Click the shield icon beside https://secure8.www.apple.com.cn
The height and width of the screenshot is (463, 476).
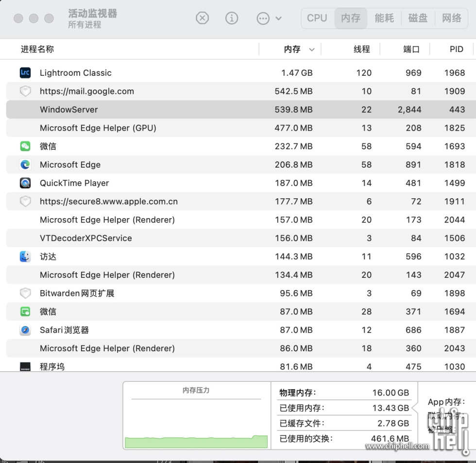pyautogui.click(x=25, y=201)
